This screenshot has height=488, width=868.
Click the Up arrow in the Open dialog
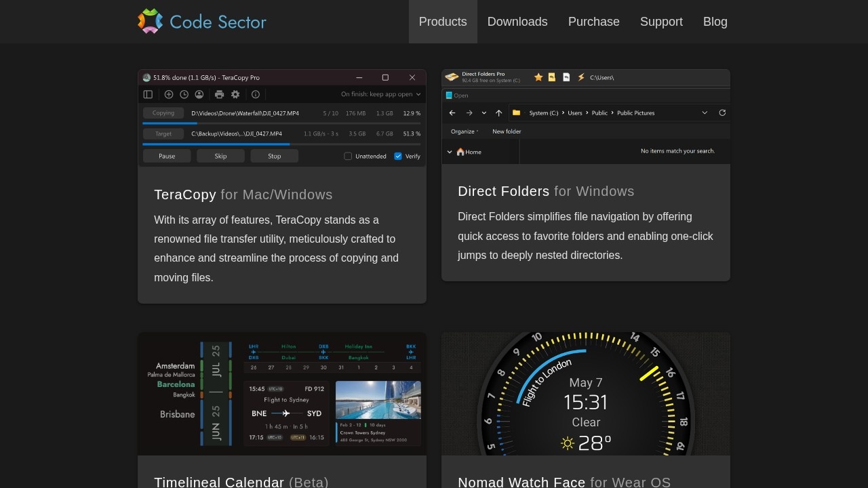point(499,113)
